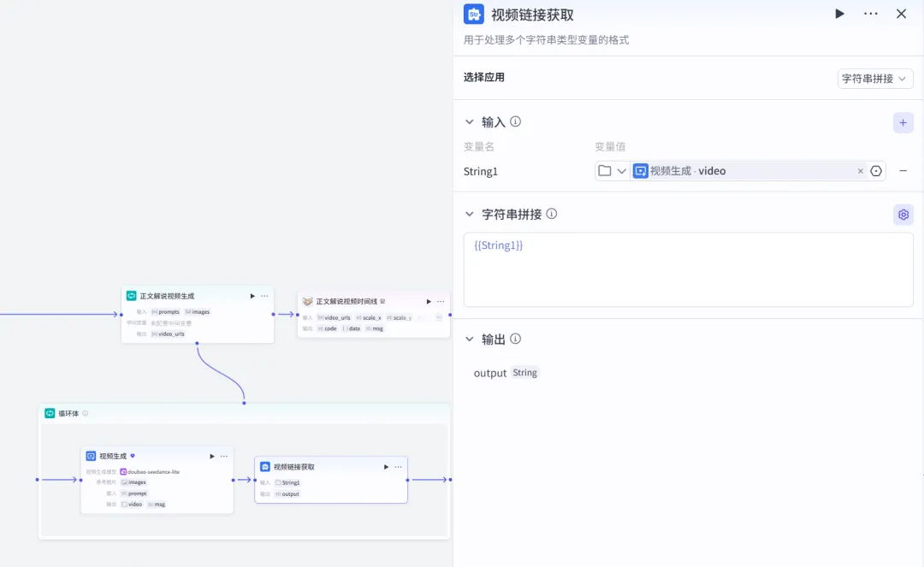This screenshot has width=924, height=567.
Task: Open more options for 正文解说视频时间线 node
Action: tap(441, 301)
